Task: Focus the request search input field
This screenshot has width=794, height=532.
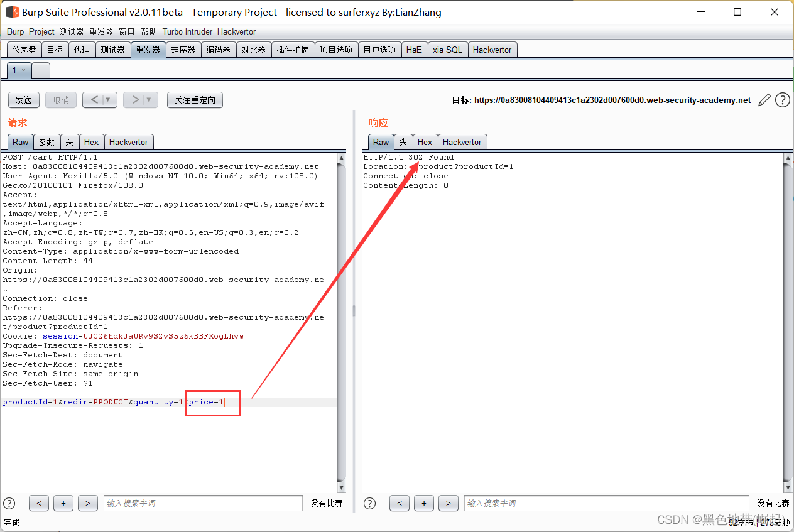Action: tap(203, 503)
